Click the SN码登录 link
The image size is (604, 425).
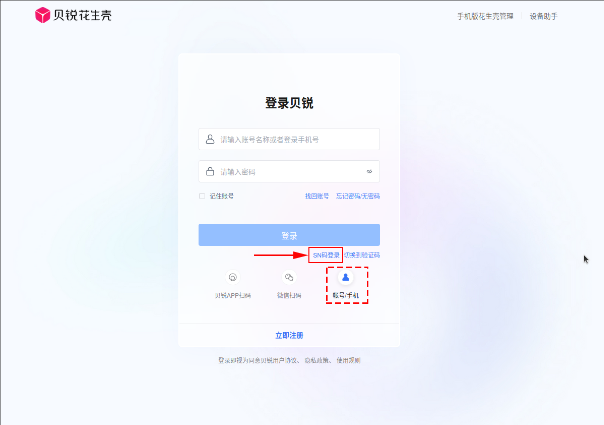click(x=326, y=255)
